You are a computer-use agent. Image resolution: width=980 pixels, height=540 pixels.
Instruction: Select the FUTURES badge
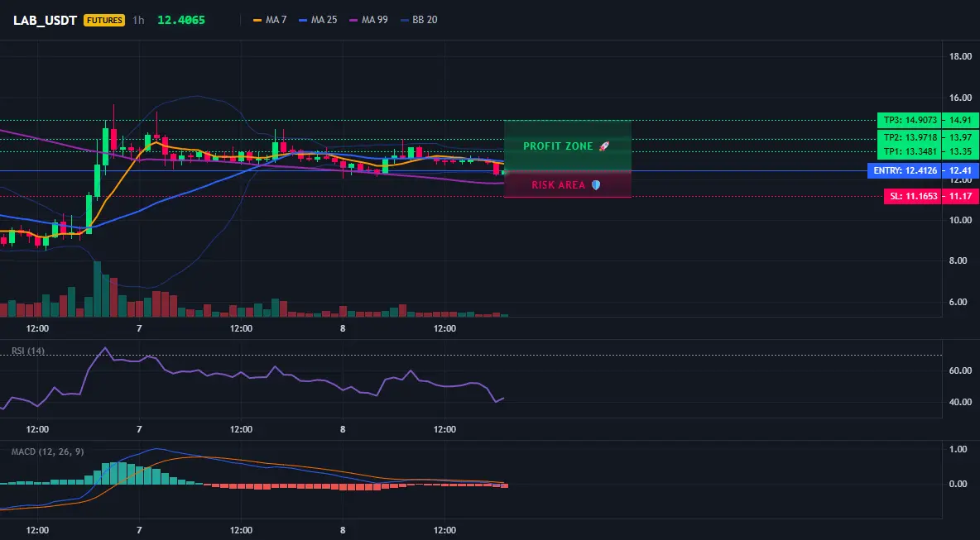(104, 20)
